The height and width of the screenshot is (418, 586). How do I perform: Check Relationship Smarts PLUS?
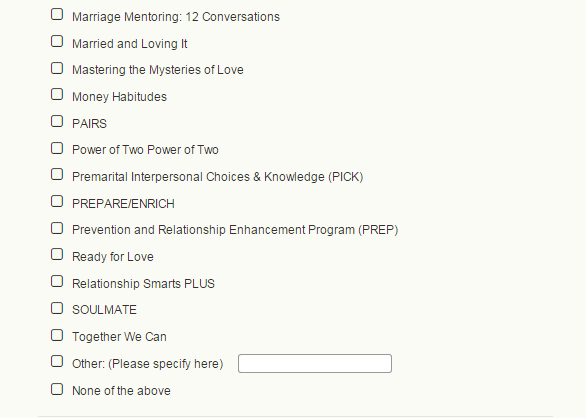57,282
